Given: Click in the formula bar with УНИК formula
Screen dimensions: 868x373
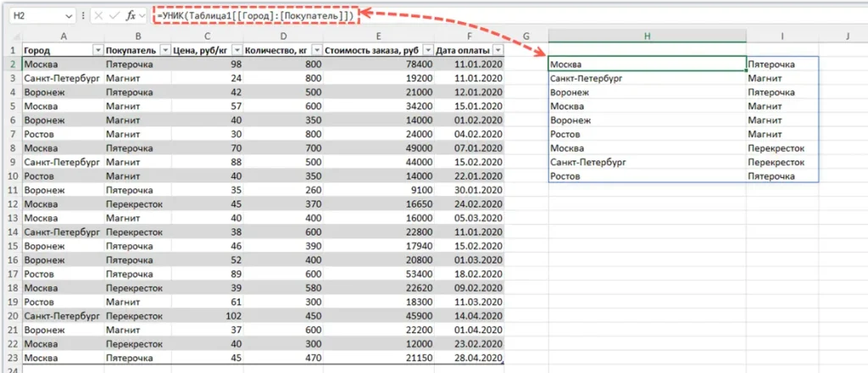Looking at the screenshot, I should [254, 15].
